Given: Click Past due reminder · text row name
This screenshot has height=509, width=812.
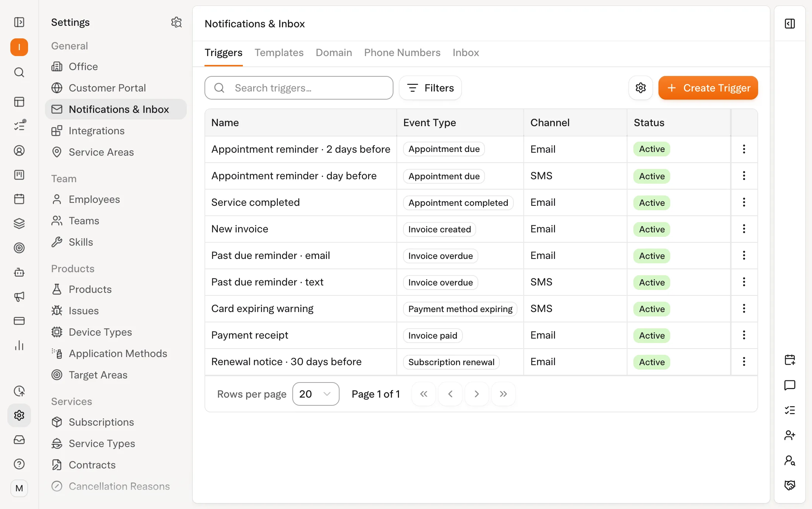Looking at the screenshot, I should pos(267,282).
